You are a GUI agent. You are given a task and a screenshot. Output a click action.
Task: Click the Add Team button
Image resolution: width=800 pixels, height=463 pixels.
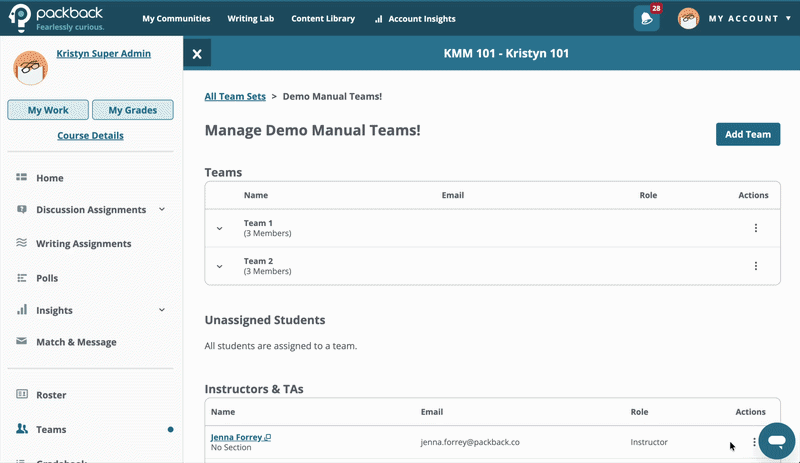coord(748,134)
